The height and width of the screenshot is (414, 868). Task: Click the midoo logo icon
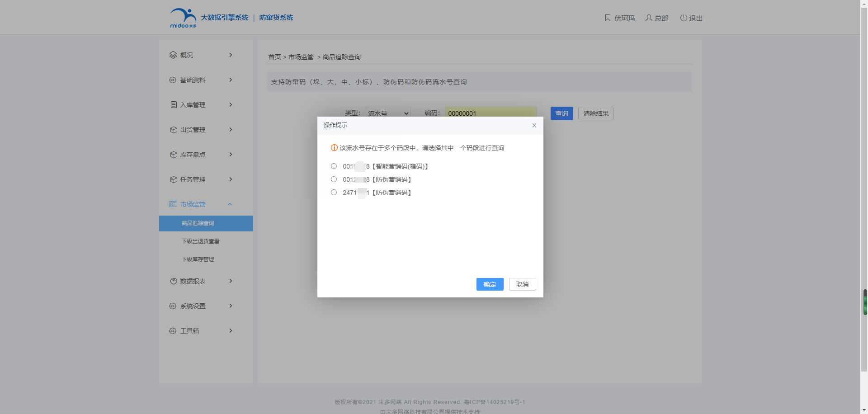coord(183,18)
